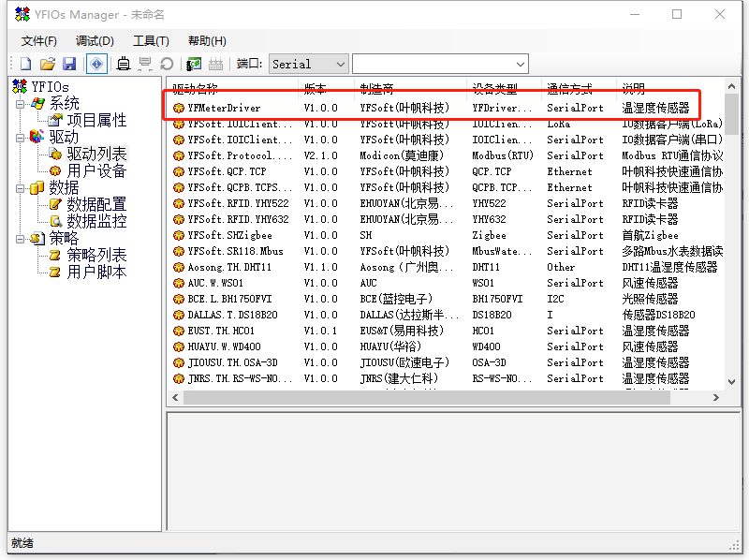The width and height of the screenshot is (749, 560).
Task: Click the 就绪 status bar text
Action: pos(22,543)
